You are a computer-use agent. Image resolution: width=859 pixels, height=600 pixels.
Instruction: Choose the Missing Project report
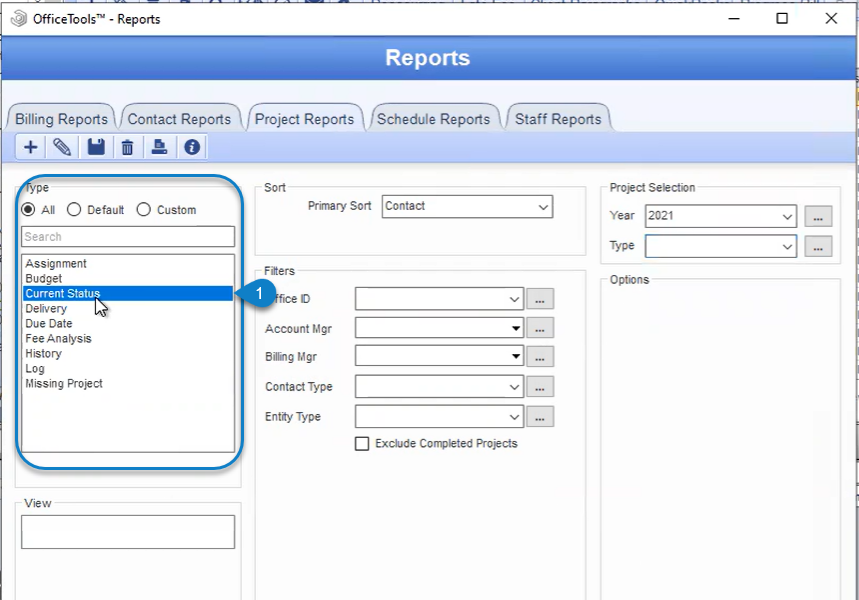(64, 384)
